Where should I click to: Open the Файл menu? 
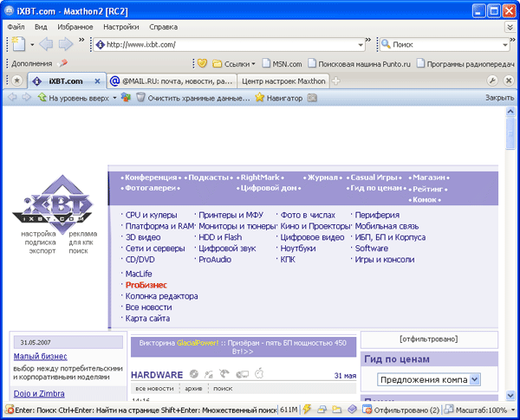click(16, 27)
